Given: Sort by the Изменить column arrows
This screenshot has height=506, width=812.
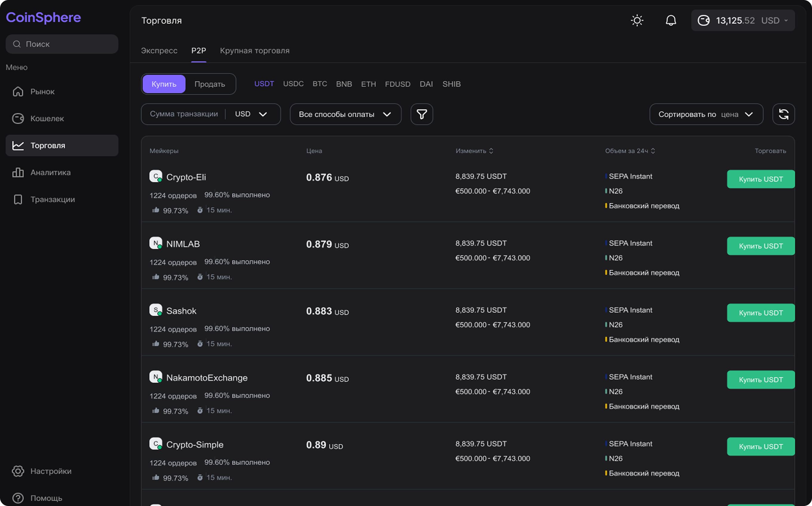Looking at the screenshot, I should point(491,151).
